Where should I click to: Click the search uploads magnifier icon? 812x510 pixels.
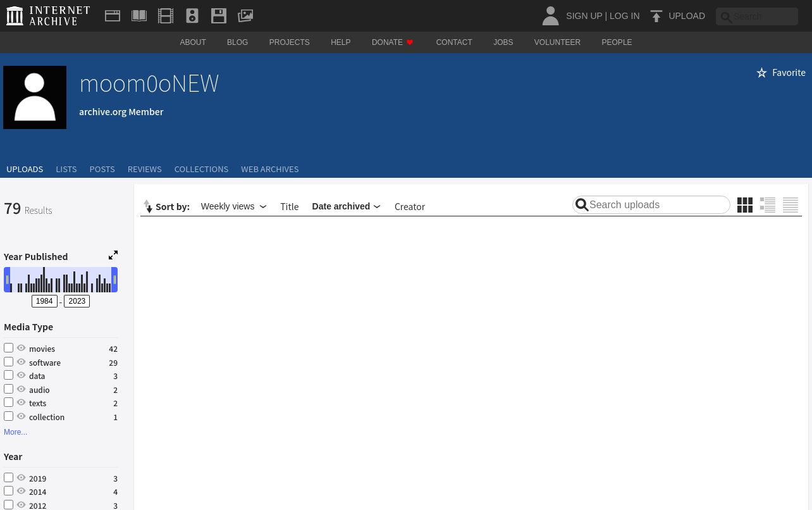(582, 205)
